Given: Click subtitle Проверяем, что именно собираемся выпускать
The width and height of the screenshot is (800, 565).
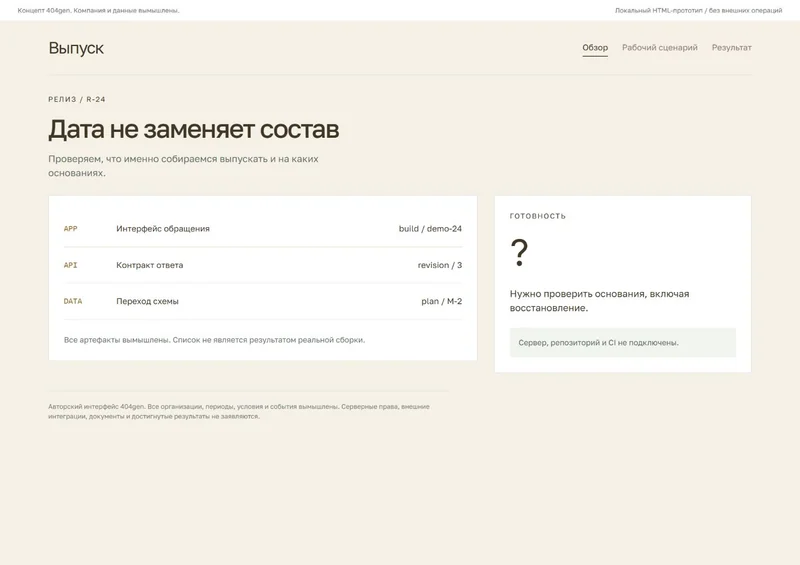Looking at the screenshot, I should (183, 166).
